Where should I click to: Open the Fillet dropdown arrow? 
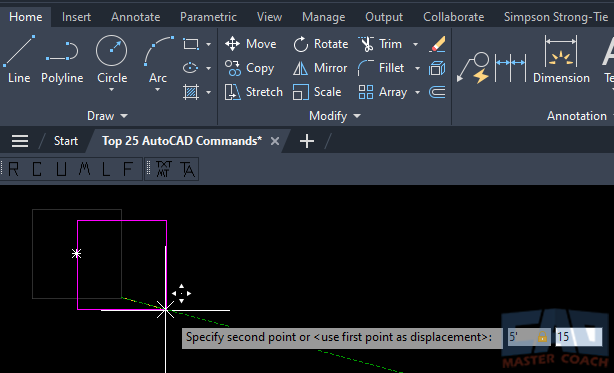click(417, 68)
